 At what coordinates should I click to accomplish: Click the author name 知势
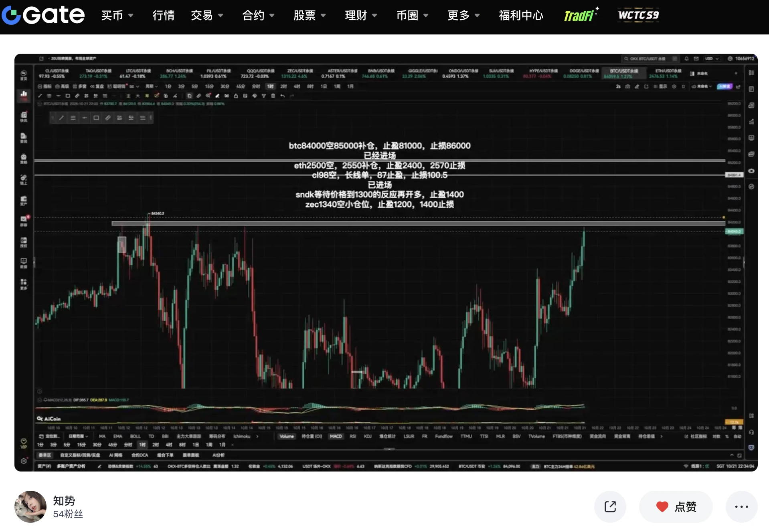point(64,501)
